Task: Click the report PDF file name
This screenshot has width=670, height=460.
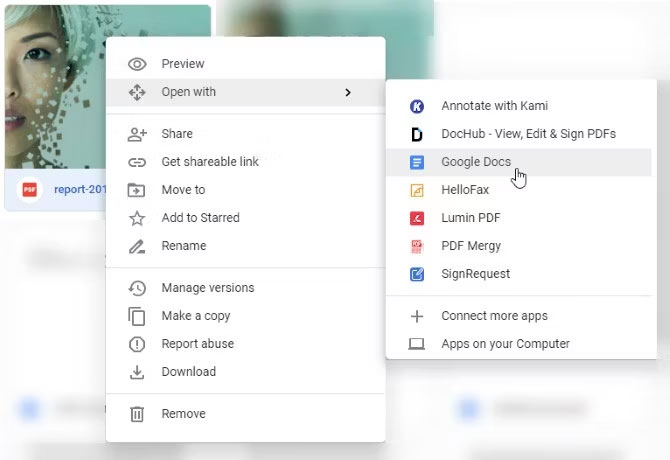Action: (80, 189)
